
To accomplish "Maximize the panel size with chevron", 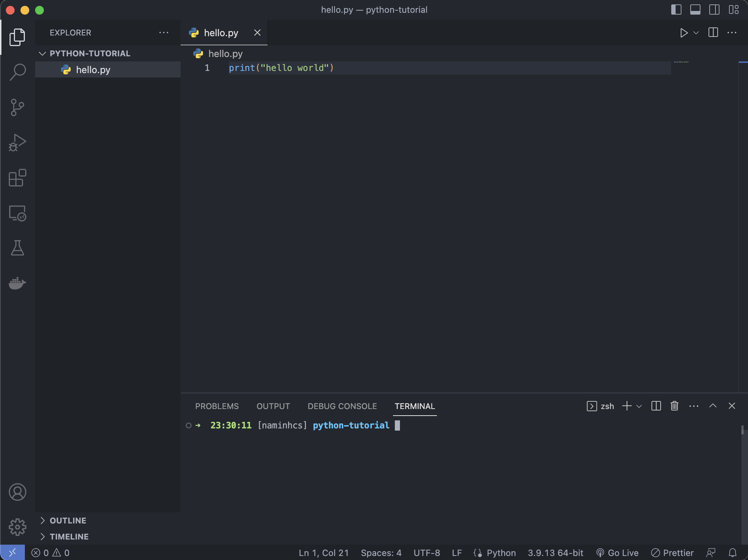I will (713, 406).
